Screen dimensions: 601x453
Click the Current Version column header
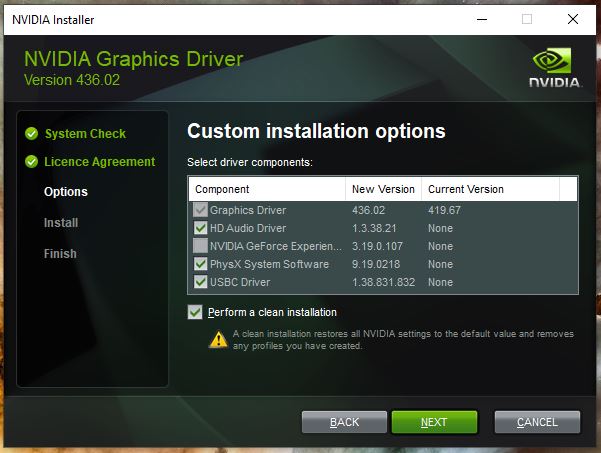pos(490,189)
